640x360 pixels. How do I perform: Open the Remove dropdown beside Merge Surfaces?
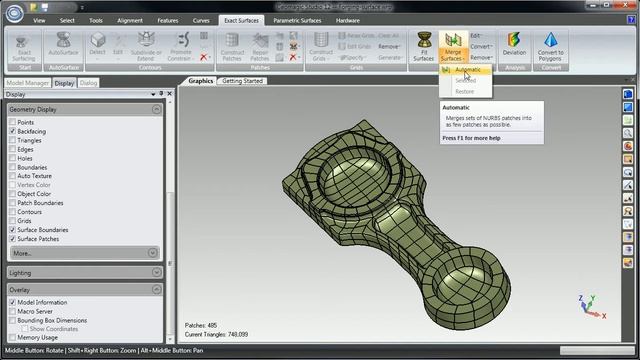coord(481,58)
